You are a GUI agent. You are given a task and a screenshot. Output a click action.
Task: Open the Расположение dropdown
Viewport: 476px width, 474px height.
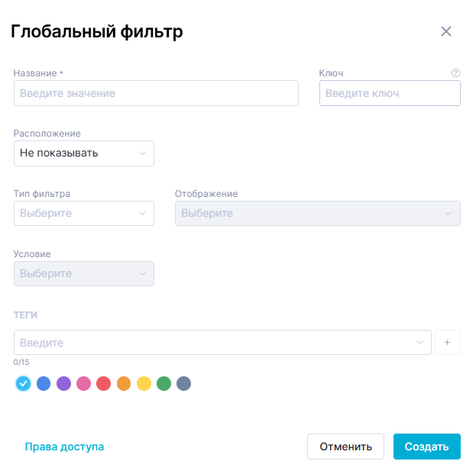[x=84, y=153]
